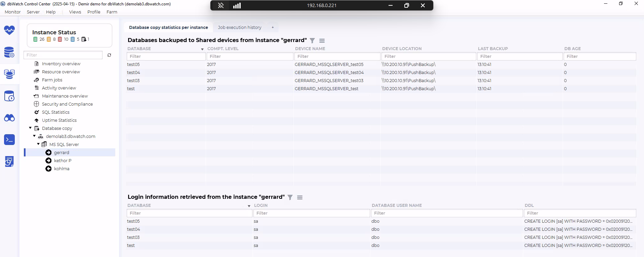Screen dimensions: 644x257
Task: Collapse the MS SQL Server tree node
Action: click(x=38, y=144)
